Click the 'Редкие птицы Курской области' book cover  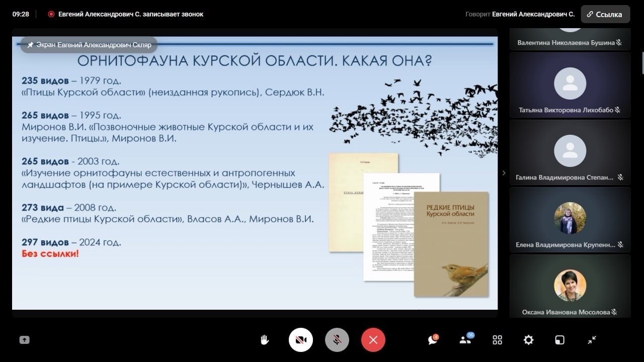[451, 244]
